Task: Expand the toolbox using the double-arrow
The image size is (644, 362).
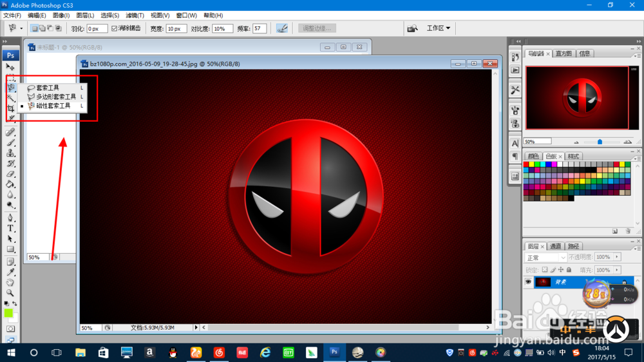Action: [x=5, y=41]
